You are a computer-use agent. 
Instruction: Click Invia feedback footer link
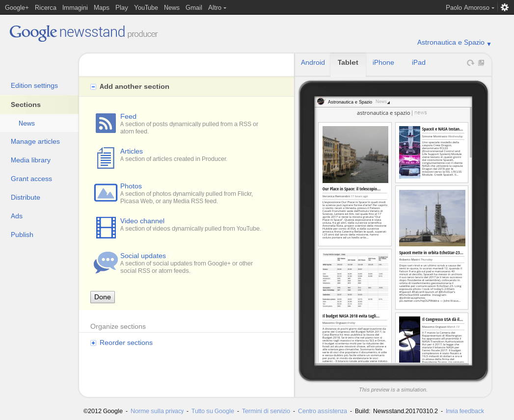465,411
